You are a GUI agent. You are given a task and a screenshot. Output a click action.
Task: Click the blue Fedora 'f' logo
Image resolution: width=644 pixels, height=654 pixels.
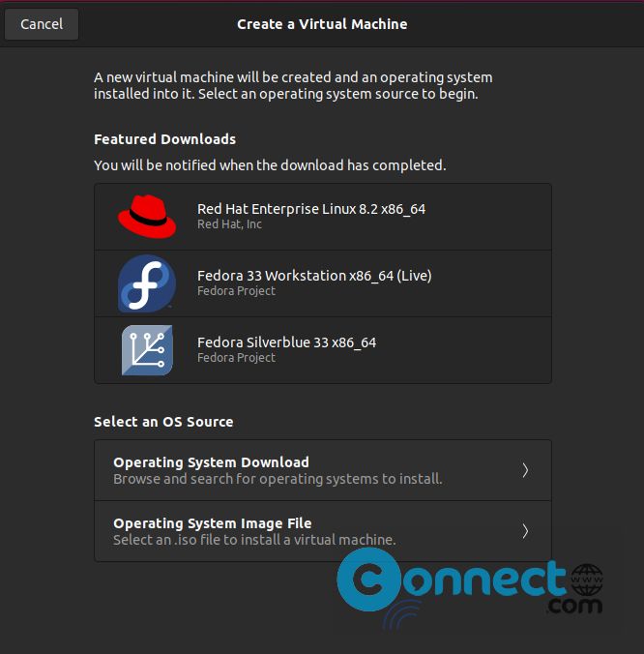tap(147, 283)
